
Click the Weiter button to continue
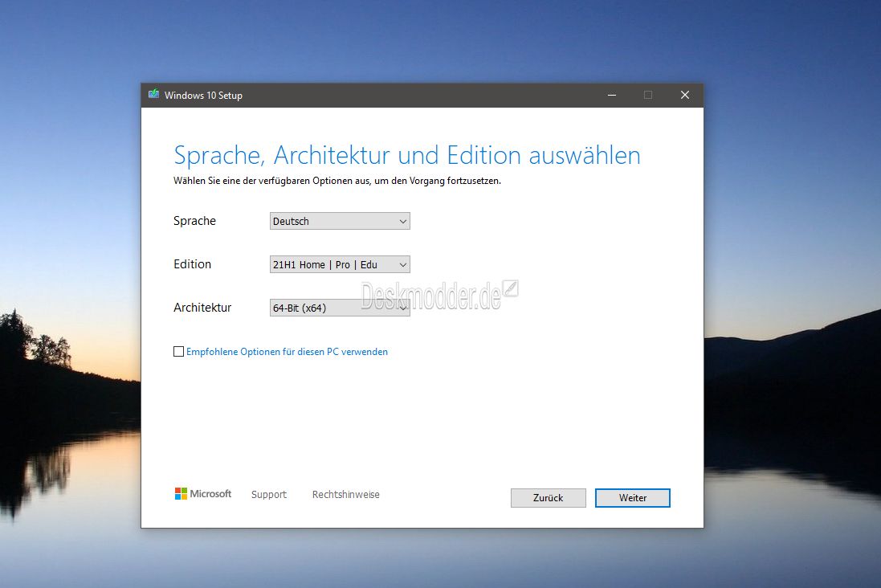(633, 497)
